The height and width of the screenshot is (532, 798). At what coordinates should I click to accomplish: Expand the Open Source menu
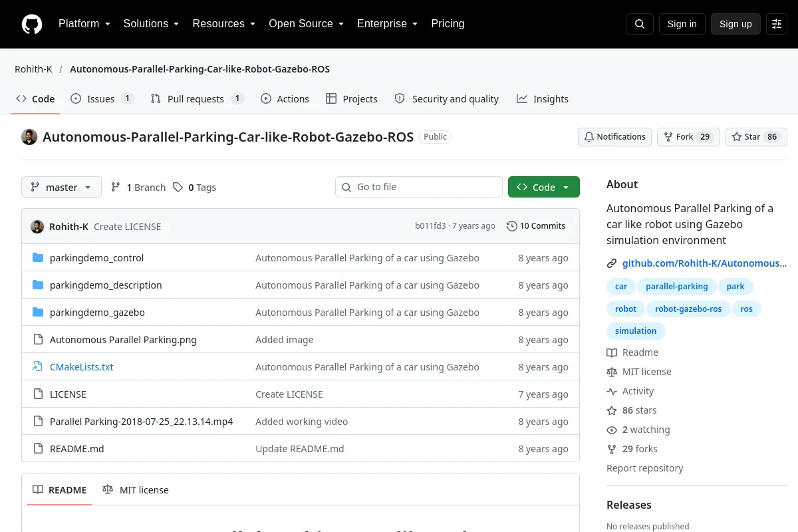307,24
